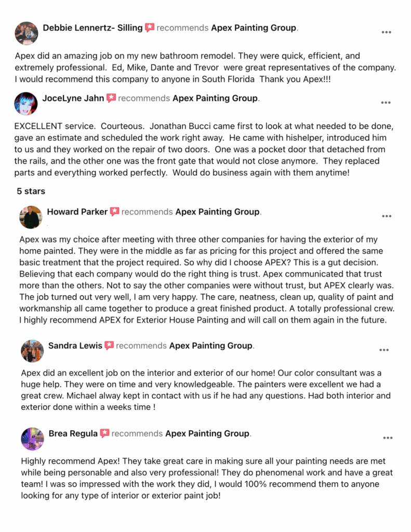Open more options on Howard Parker's review
The height and width of the screenshot is (532, 411).
pyautogui.click(x=387, y=216)
